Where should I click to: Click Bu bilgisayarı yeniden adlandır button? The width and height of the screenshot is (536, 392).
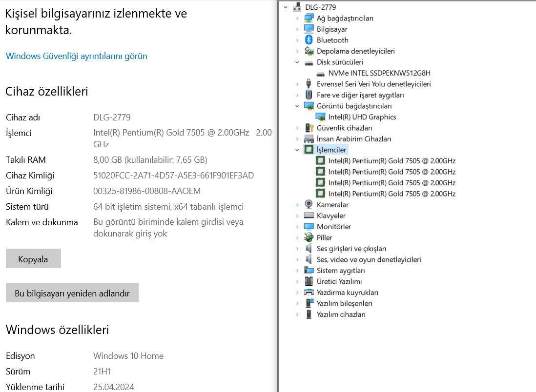click(72, 293)
